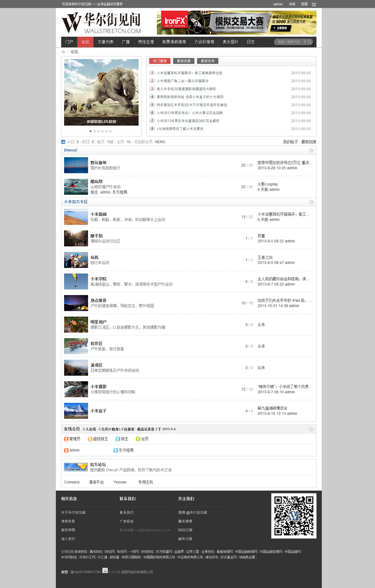Collapse the Discuz! forum section

click(311, 151)
